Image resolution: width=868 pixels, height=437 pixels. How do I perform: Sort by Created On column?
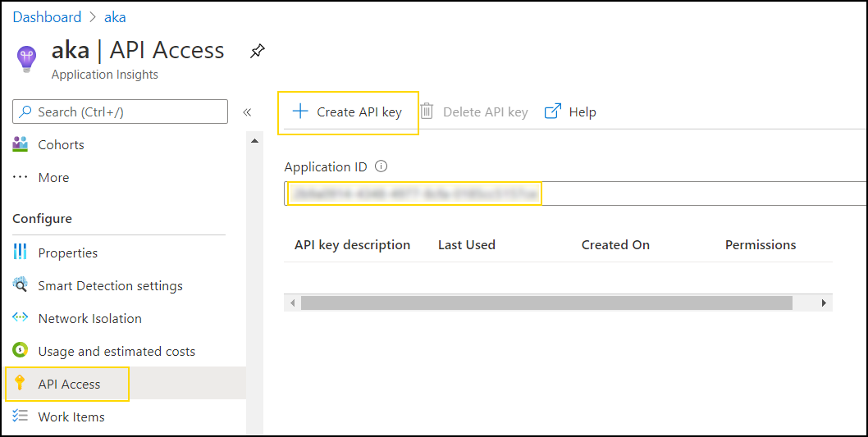pos(615,245)
